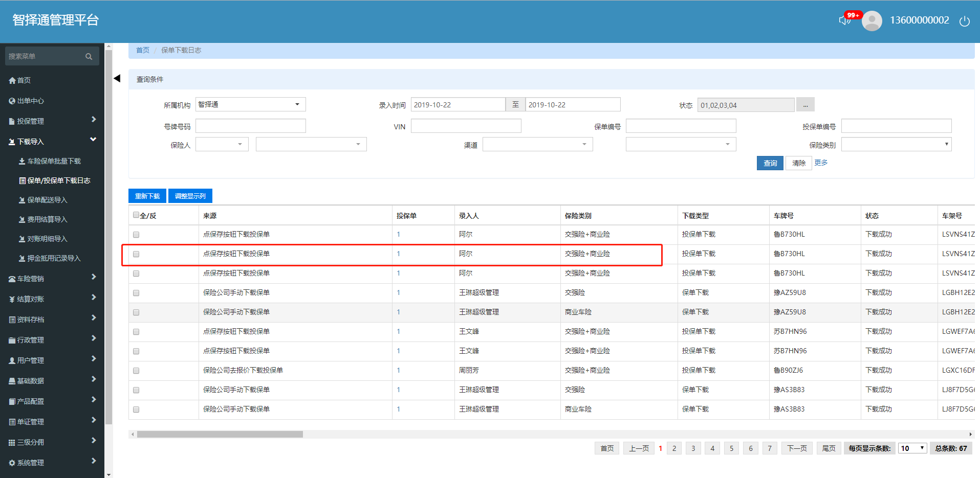980x478 pixels.
Task: Click the 出单中心 globe icon in sidebar
Action: point(12,101)
